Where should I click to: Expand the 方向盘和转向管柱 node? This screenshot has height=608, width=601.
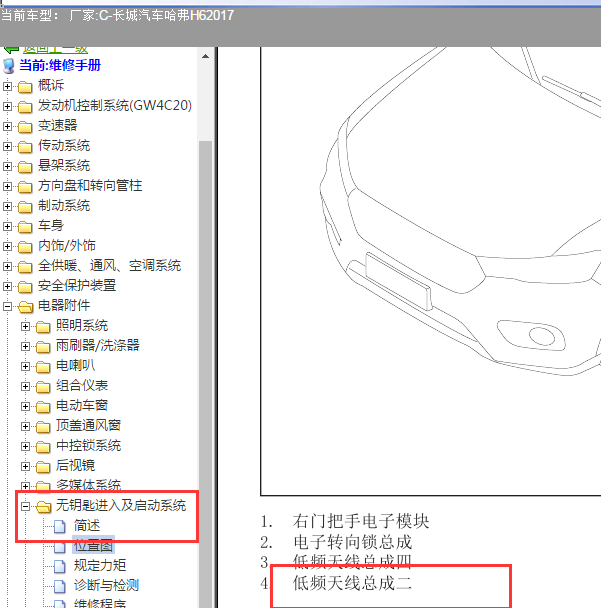pyautogui.click(x=7, y=187)
